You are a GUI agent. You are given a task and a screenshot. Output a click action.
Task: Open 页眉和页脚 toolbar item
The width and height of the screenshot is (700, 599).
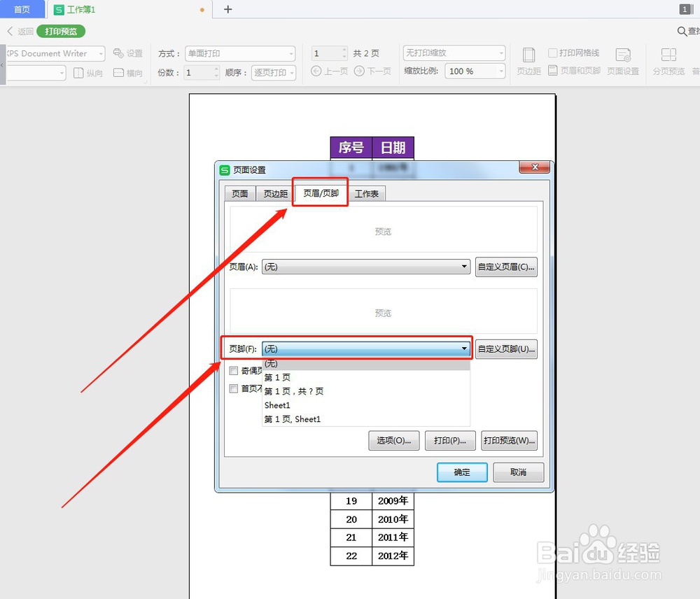point(574,71)
